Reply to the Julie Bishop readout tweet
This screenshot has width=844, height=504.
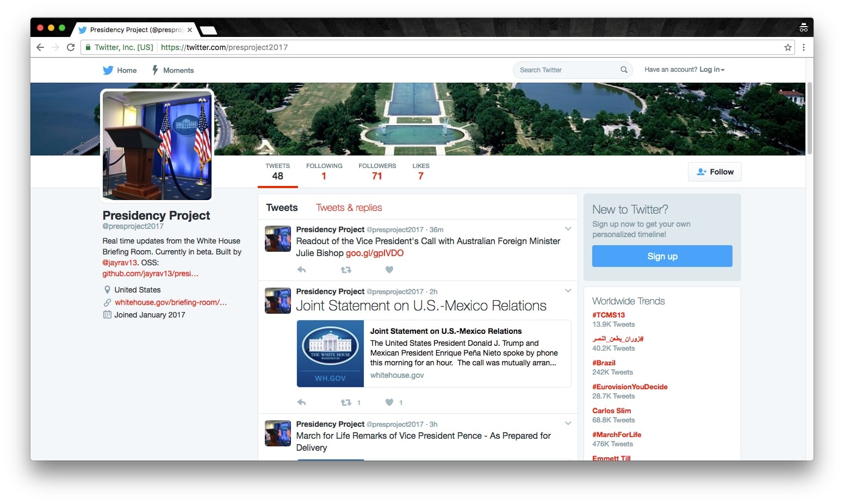tap(302, 270)
